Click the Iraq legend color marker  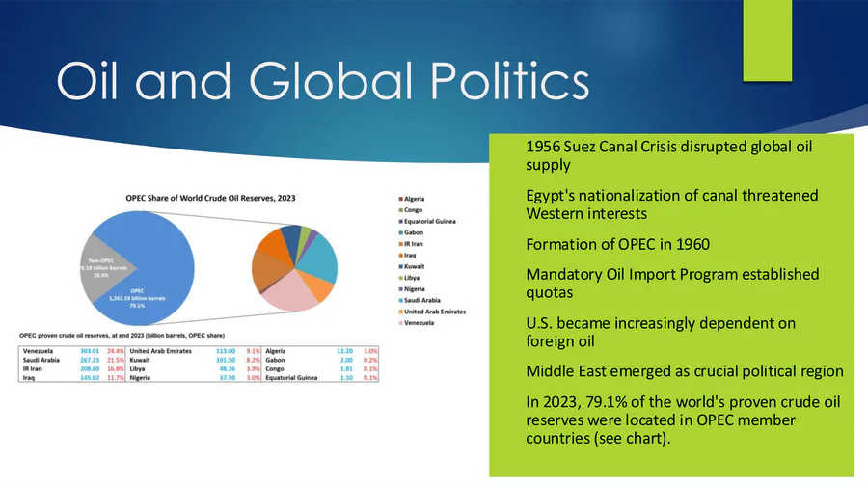pos(400,255)
